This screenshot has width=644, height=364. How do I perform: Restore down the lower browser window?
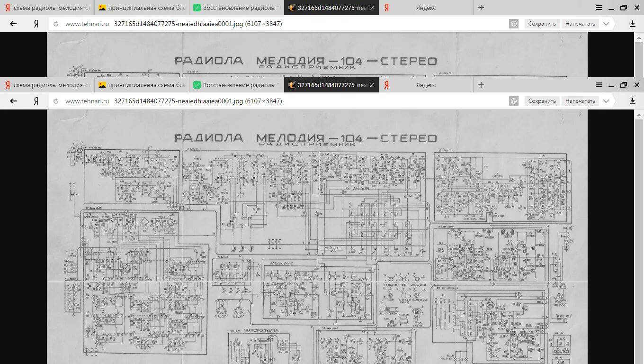[624, 85]
